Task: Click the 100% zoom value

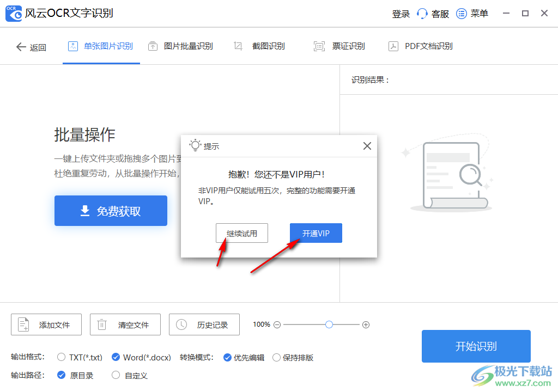Action: pyautogui.click(x=262, y=324)
